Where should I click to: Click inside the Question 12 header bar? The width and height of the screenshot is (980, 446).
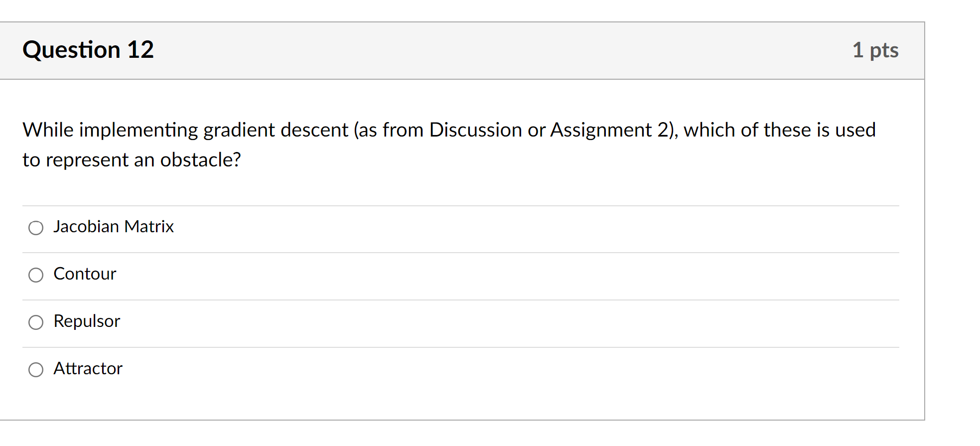[x=448, y=50]
